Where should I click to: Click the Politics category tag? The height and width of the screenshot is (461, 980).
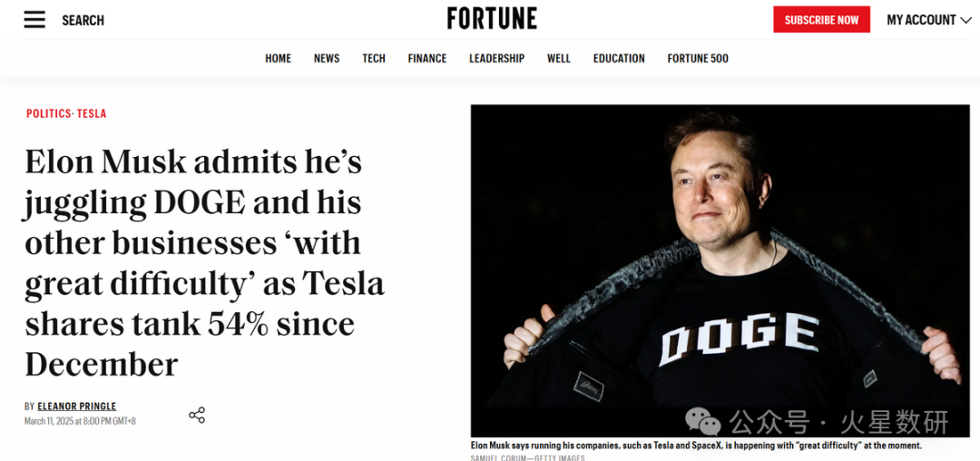(x=48, y=113)
